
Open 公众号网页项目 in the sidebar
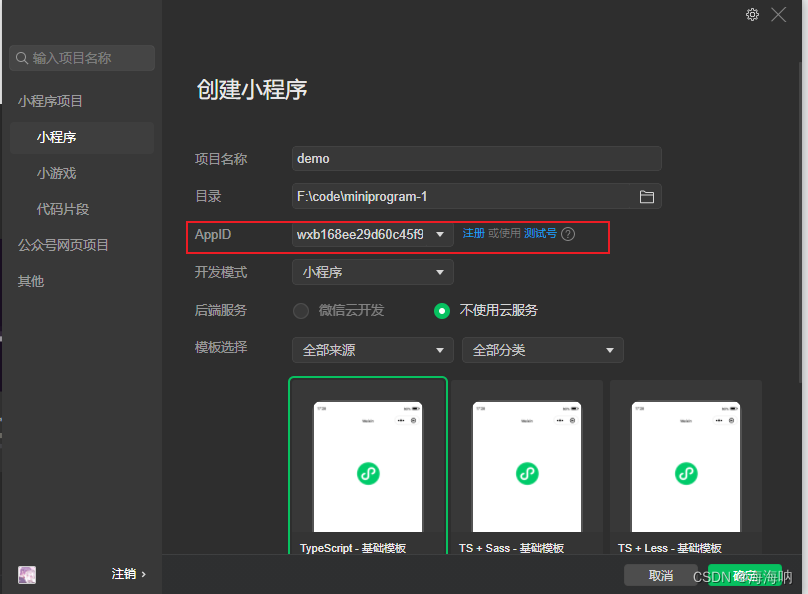63,245
